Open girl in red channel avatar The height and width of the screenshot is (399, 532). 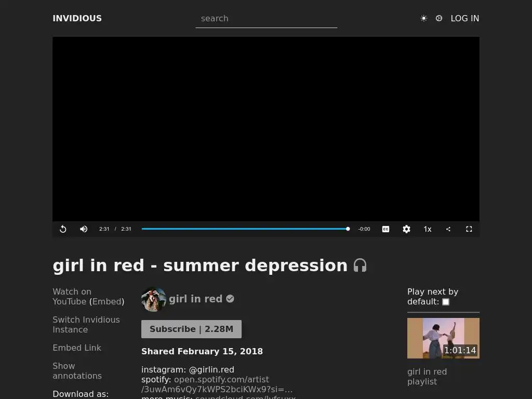(x=154, y=299)
